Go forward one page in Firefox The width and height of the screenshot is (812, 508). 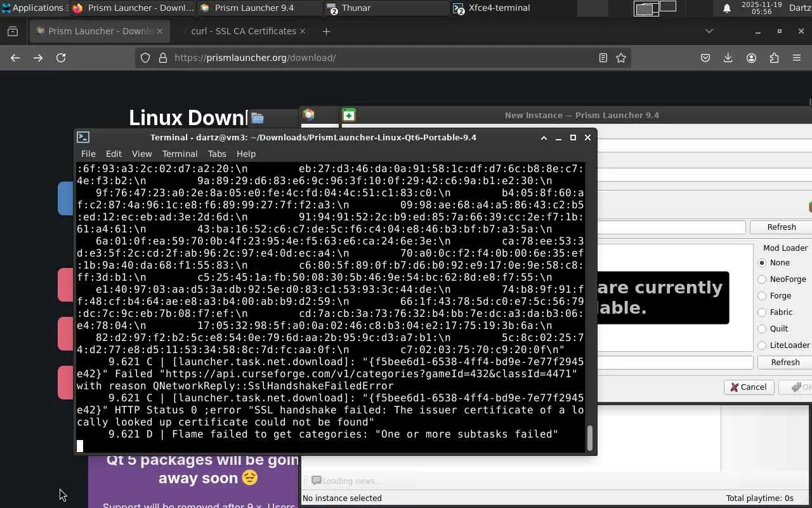(x=38, y=58)
